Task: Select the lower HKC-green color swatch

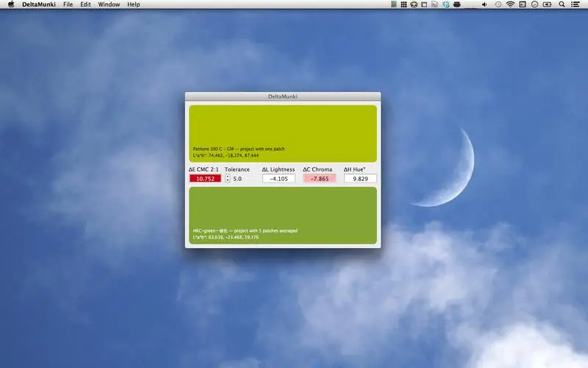Action: pos(283,216)
